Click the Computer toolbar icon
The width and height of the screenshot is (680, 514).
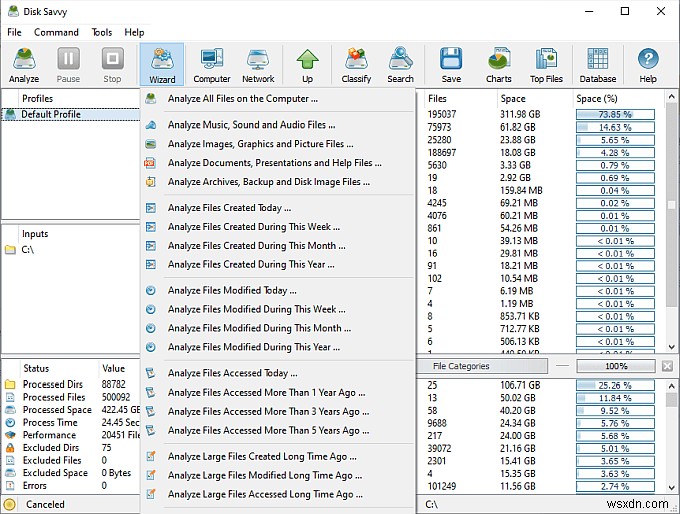tap(212, 65)
